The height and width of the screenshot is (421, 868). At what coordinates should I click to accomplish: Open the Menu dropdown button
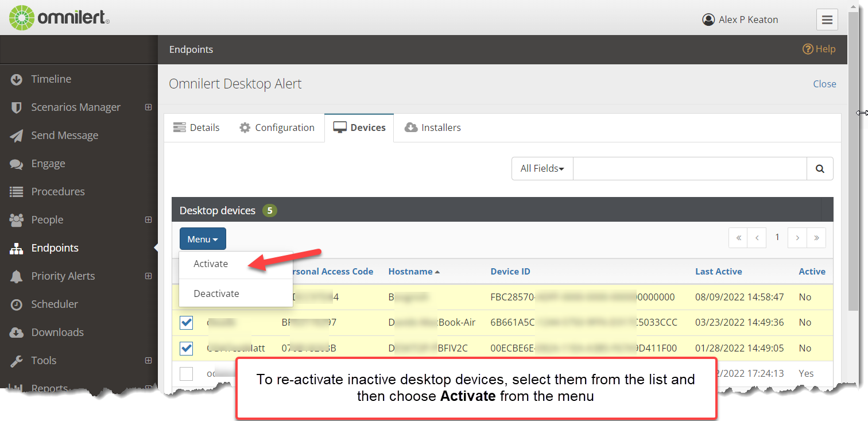tap(203, 239)
